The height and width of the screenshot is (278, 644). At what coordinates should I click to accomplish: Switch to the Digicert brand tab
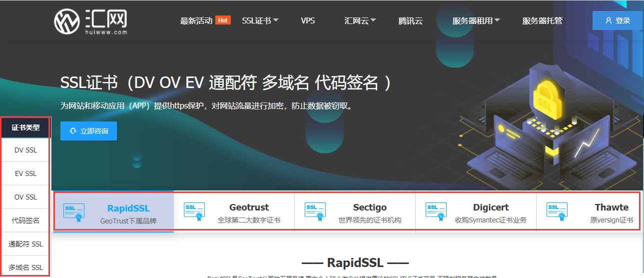476,212
